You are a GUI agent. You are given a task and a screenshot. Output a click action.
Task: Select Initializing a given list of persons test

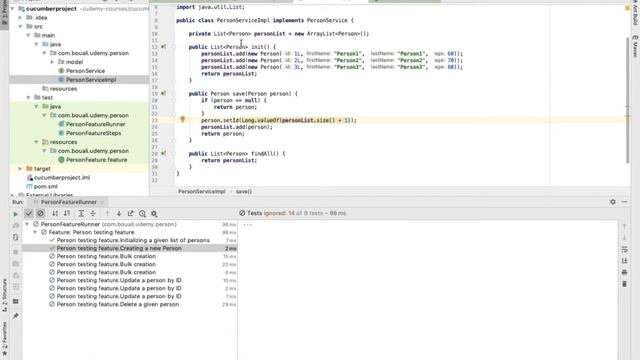tap(133, 240)
